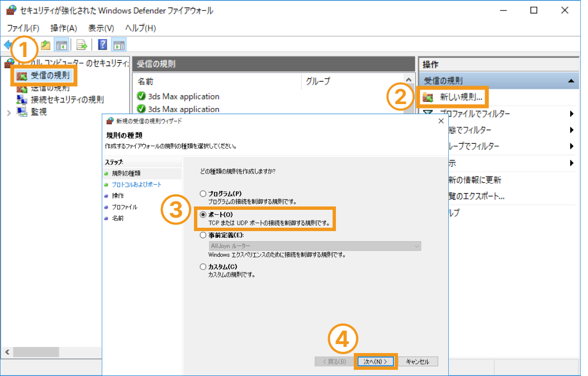Click the キャンセル button
This screenshot has height=376, width=588.
coord(418,361)
